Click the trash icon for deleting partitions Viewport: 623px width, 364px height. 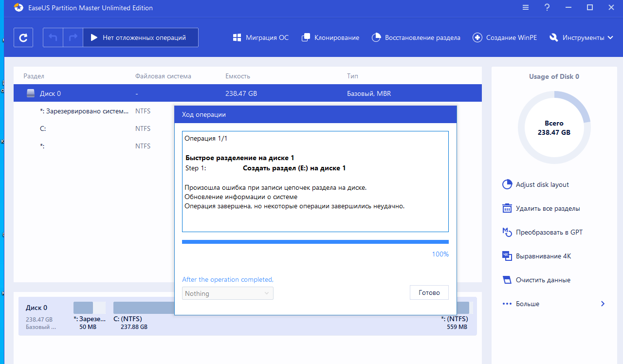[507, 208]
